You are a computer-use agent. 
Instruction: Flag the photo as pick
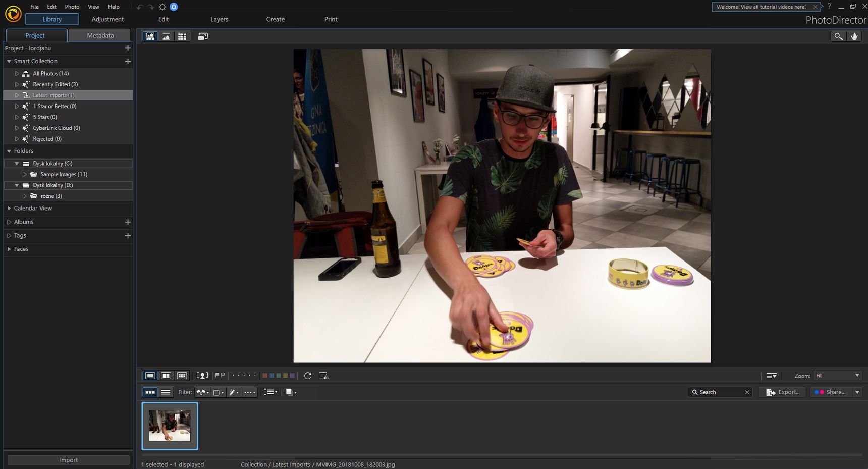click(217, 375)
